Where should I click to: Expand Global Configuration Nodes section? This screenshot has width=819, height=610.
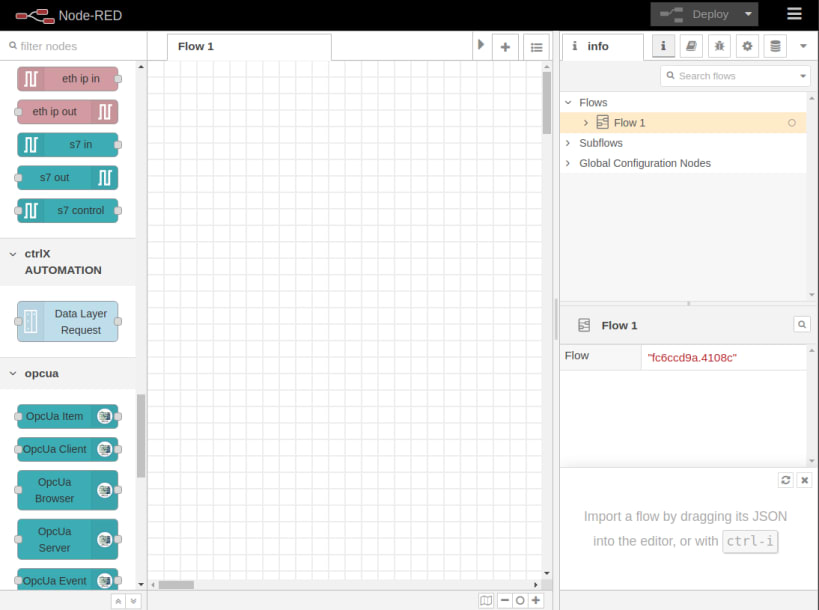click(568, 163)
